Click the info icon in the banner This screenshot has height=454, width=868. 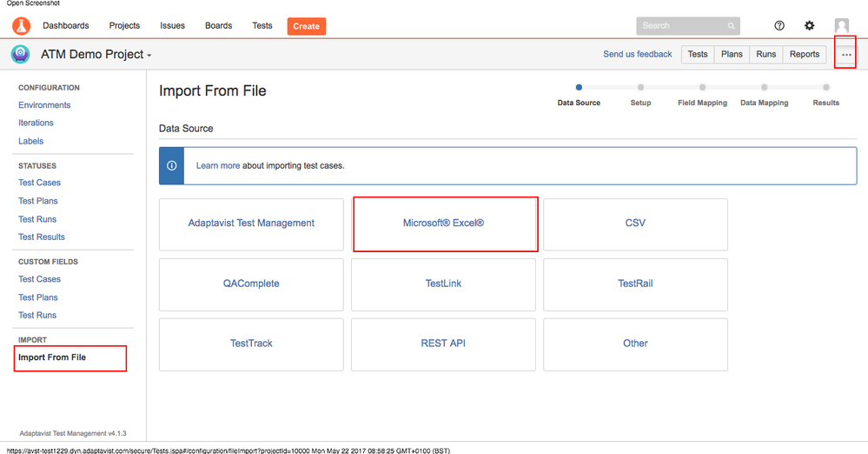click(x=172, y=165)
